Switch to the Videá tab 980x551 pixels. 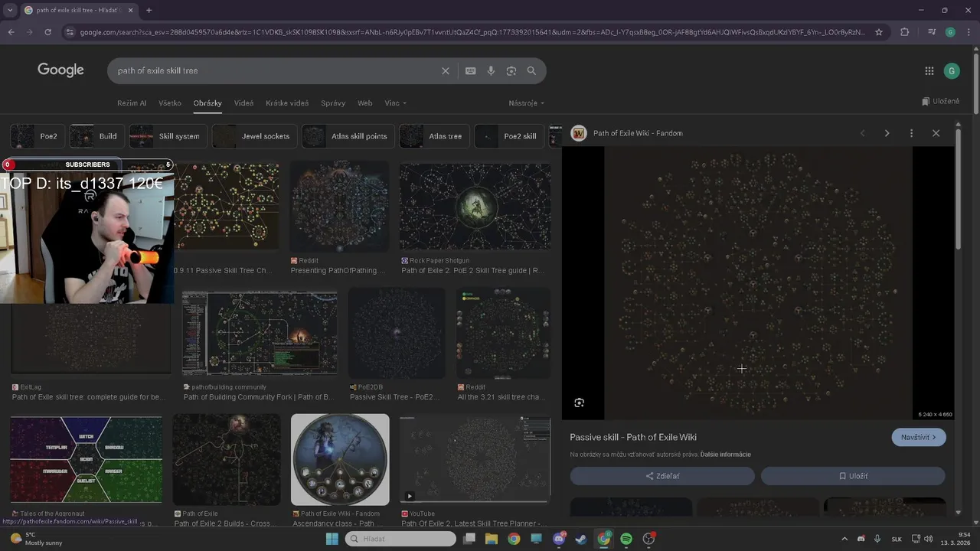pyautogui.click(x=243, y=103)
